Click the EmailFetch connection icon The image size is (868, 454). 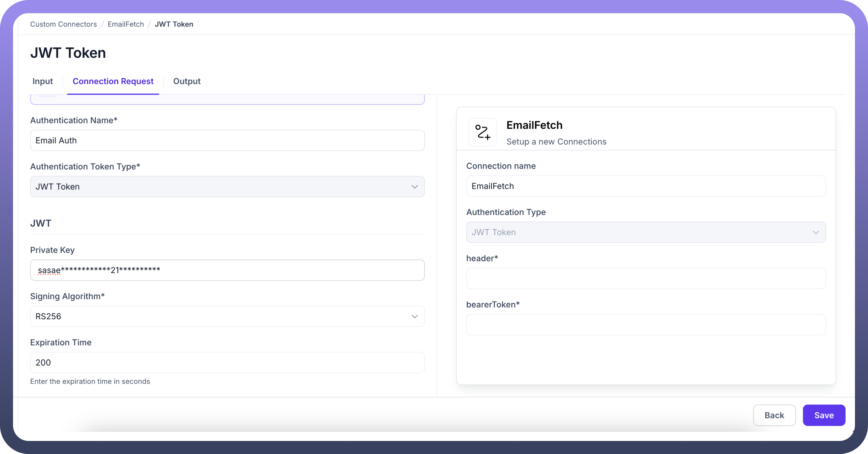pos(483,132)
